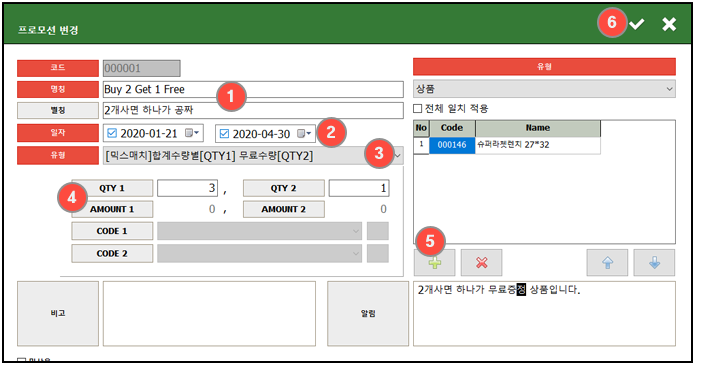723x366 pixels.
Task: Click the 프로모션 변경 dialog title
Action: pos(48,30)
